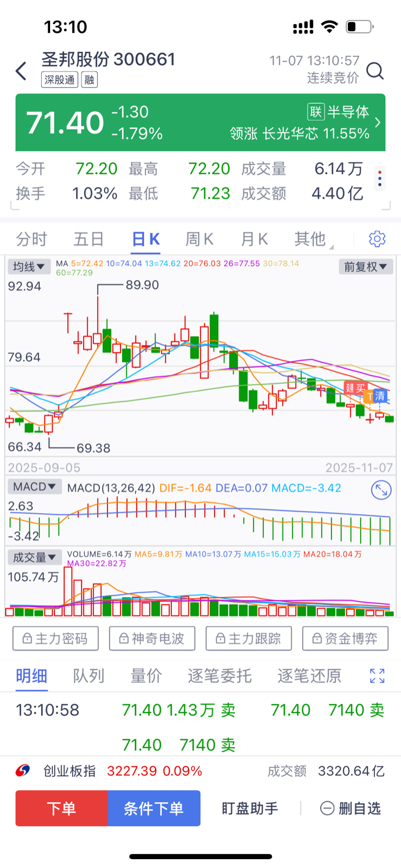The width and height of the screenshot is (401, 868).
Task: Switch to 五日 chart tab
Action: (x=89, y=239)
